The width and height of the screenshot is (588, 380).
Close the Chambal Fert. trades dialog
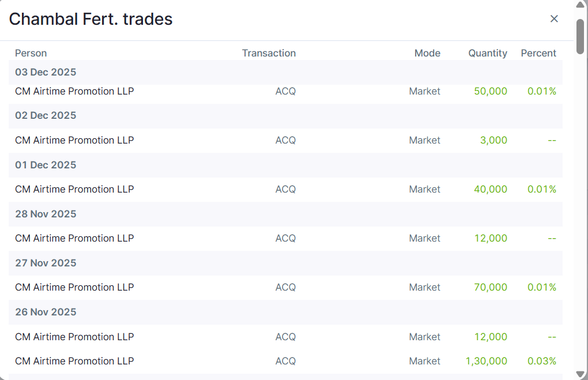click(554, 19)
